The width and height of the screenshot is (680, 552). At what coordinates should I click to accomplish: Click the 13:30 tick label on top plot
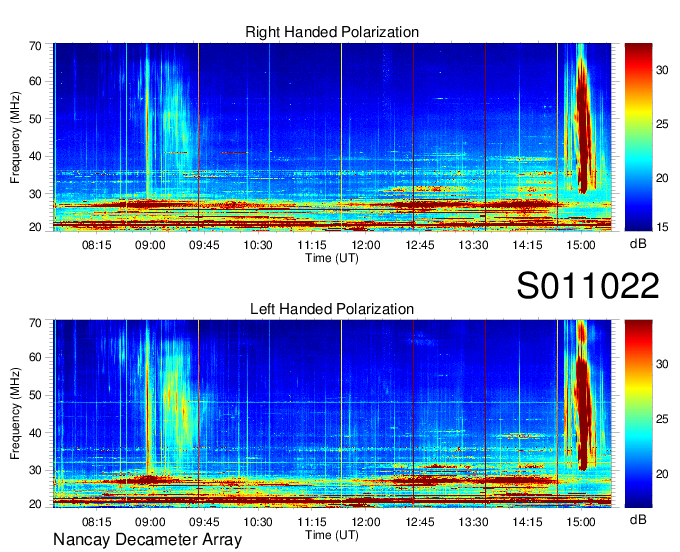click(474, 245)
